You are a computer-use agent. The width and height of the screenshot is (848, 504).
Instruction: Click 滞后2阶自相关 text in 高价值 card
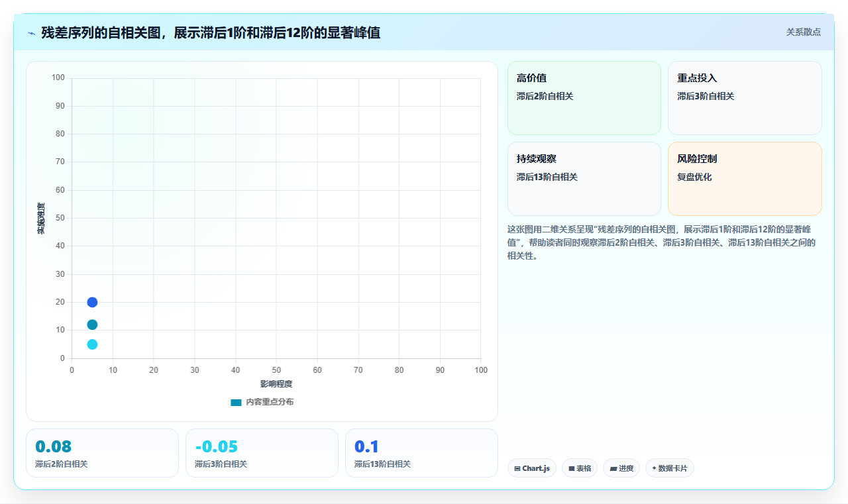tap(545, 96)
